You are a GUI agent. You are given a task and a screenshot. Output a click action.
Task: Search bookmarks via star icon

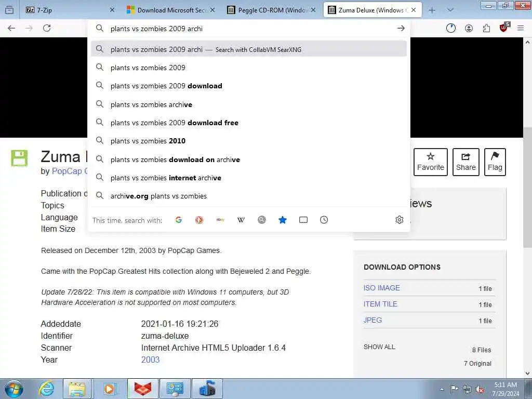(282, 220)
